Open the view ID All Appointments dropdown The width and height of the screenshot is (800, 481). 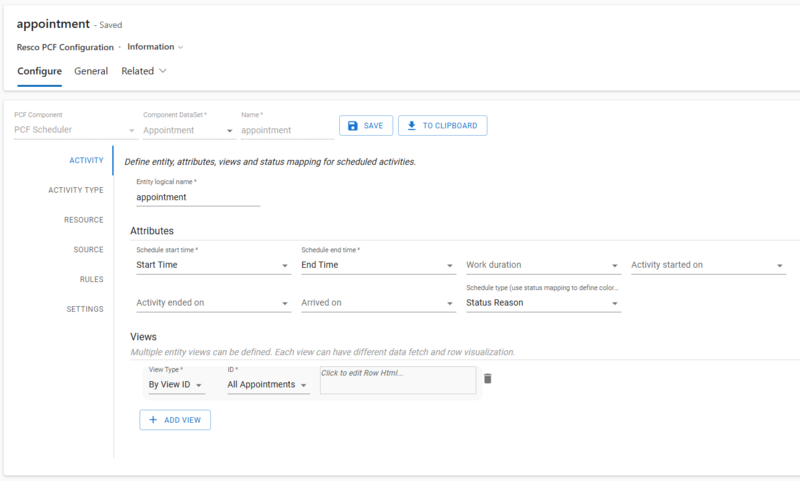pyautogui.click(x=268, y=385)
